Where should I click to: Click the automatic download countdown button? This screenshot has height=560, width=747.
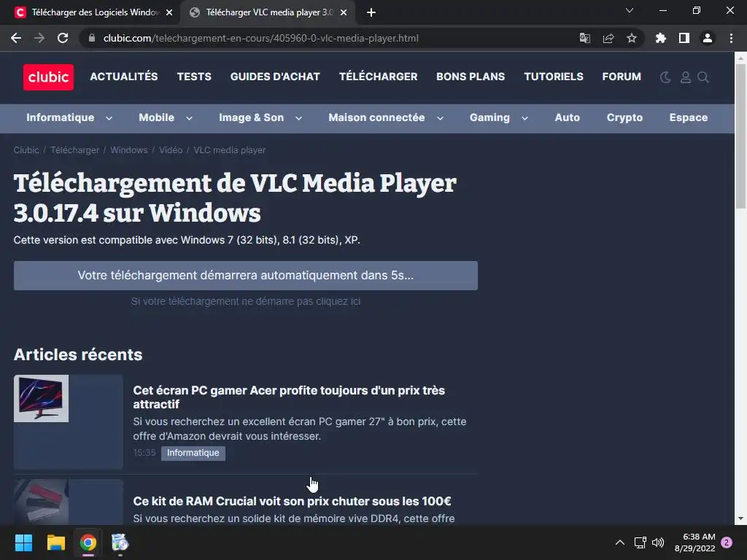[245, 275]
